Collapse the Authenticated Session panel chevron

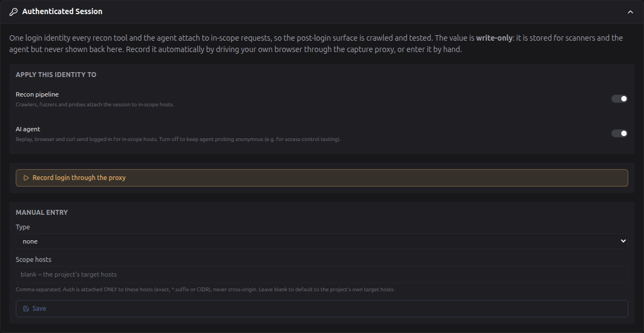pyautogui.click(x=630, y=12)
